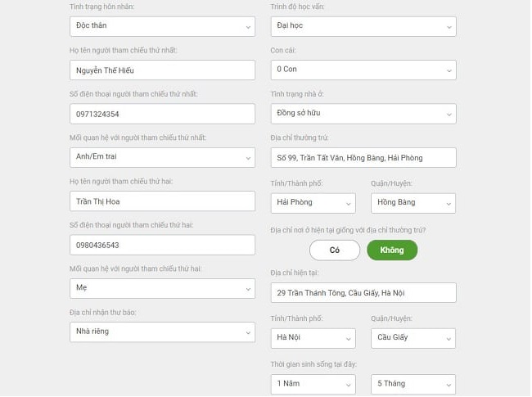
Task: Select the green Không button
Action: 392,250
